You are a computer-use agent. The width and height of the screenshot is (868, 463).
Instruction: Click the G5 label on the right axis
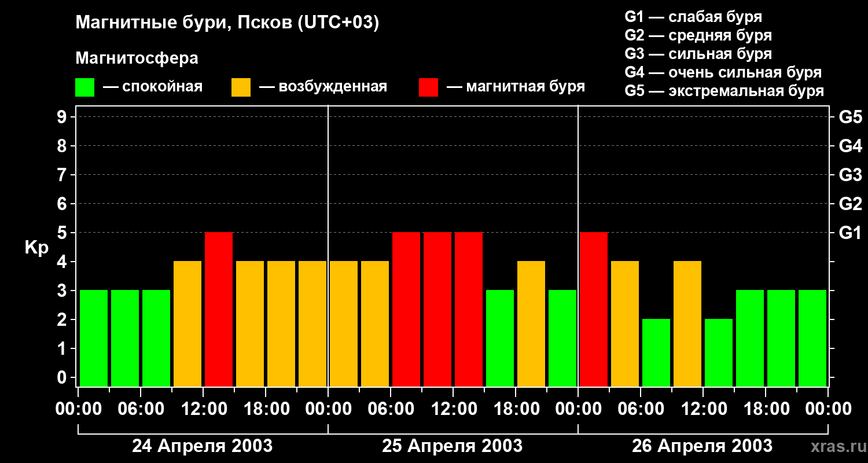coord(850,117)
